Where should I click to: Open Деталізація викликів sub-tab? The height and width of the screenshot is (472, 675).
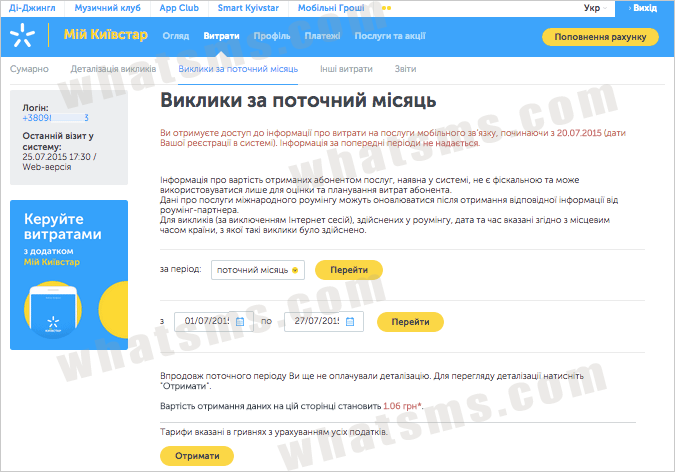[113, 69]
